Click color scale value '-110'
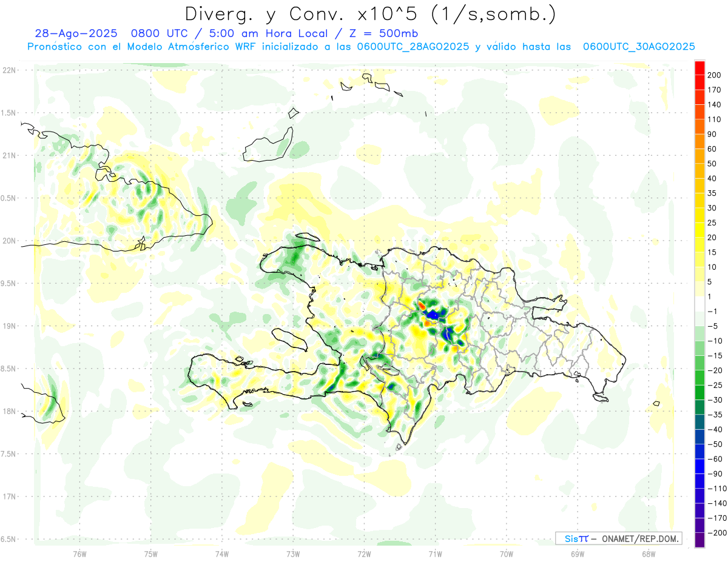 (x=717, y=489)
